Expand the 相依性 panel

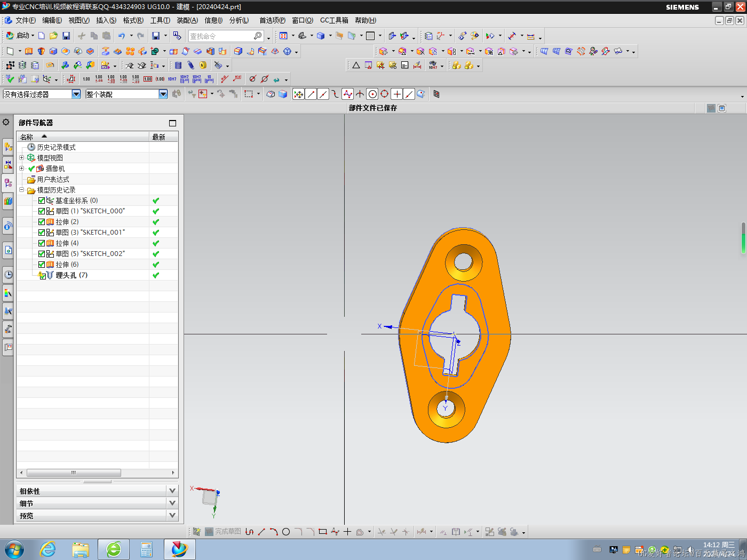[172, 491]
